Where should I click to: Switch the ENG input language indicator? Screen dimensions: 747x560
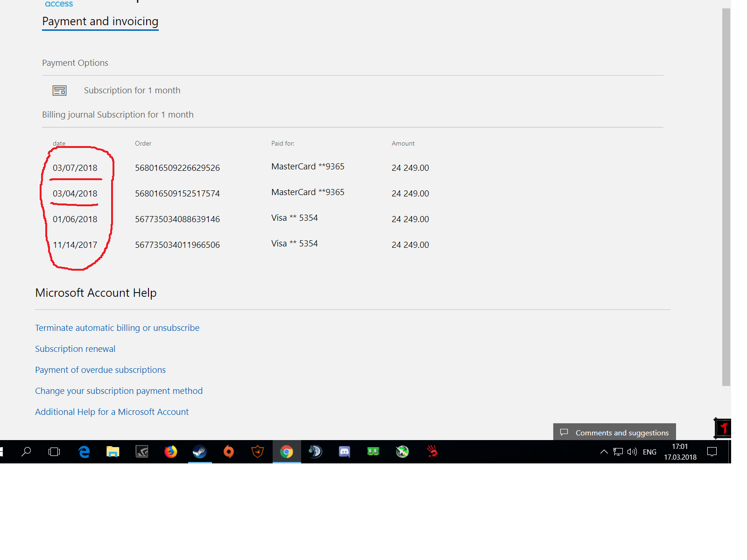click(x=649, y=452)
